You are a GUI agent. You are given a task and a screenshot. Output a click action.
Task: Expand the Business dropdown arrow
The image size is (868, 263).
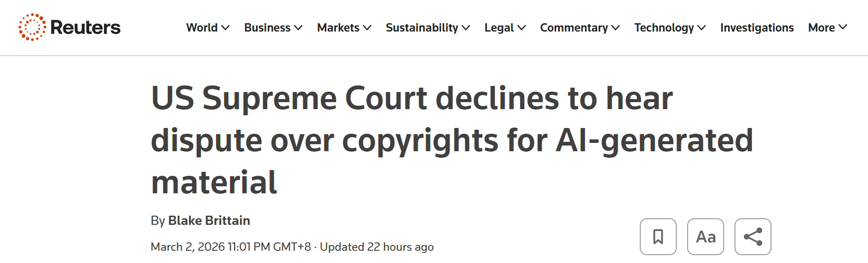(298, 28)
